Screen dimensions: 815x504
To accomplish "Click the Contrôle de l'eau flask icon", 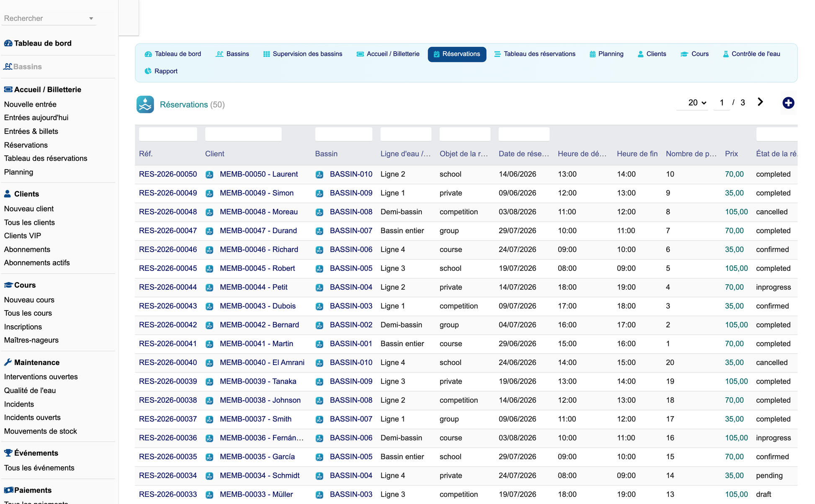I will coord(726,54).
